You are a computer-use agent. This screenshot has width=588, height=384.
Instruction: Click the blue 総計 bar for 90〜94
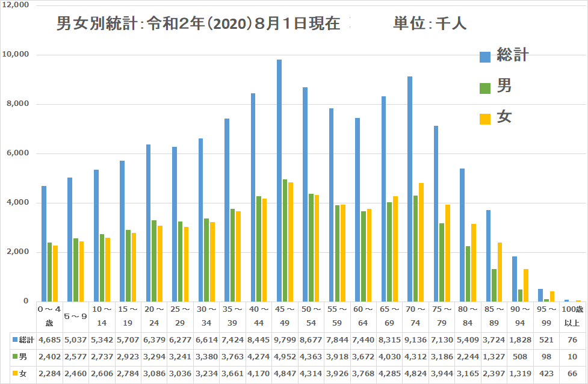[515, 279]
